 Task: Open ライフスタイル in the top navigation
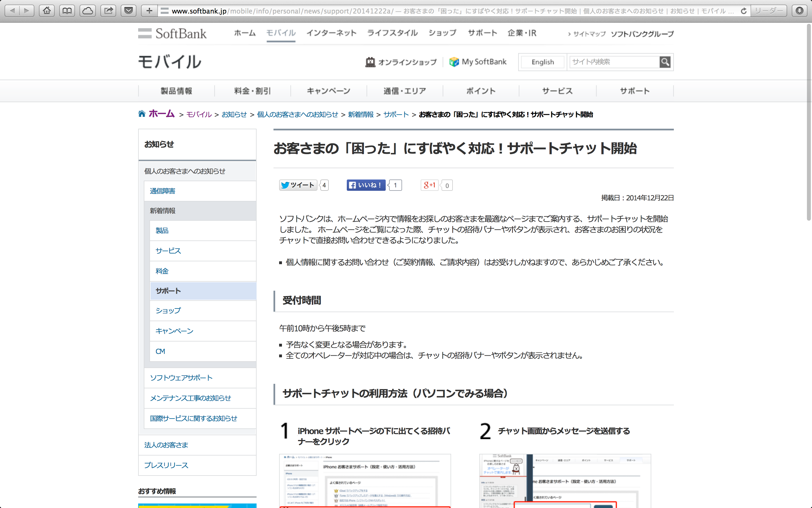pyautogui.click(x=392, y=33)
